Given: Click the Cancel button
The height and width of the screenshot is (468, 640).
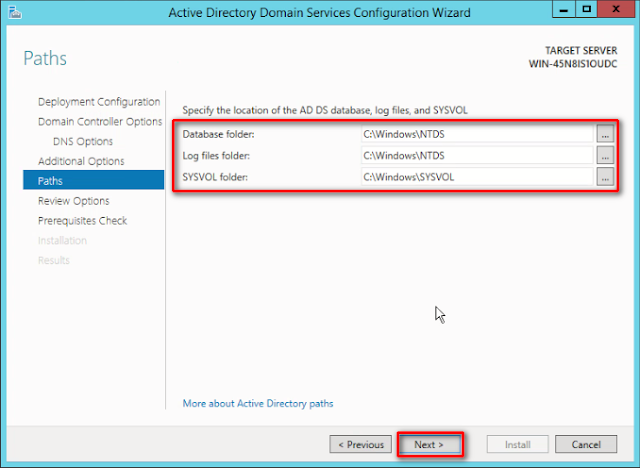Looking at the screenshot, I should pyautogui.click(x=586, y=444).
